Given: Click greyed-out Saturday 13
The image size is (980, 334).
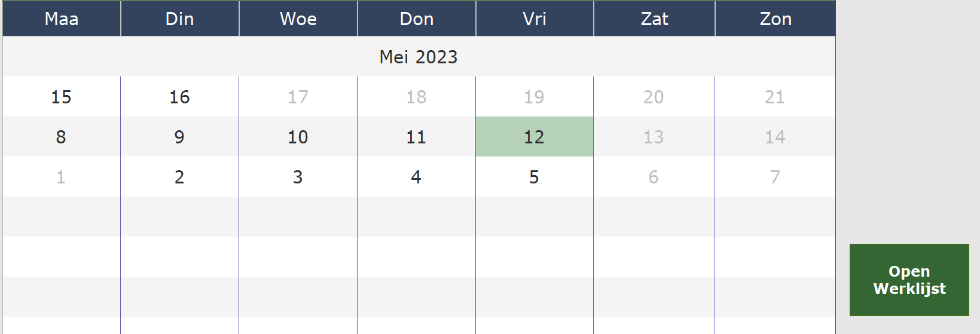Looking at the screenshot, I should (x=654, y=137).
